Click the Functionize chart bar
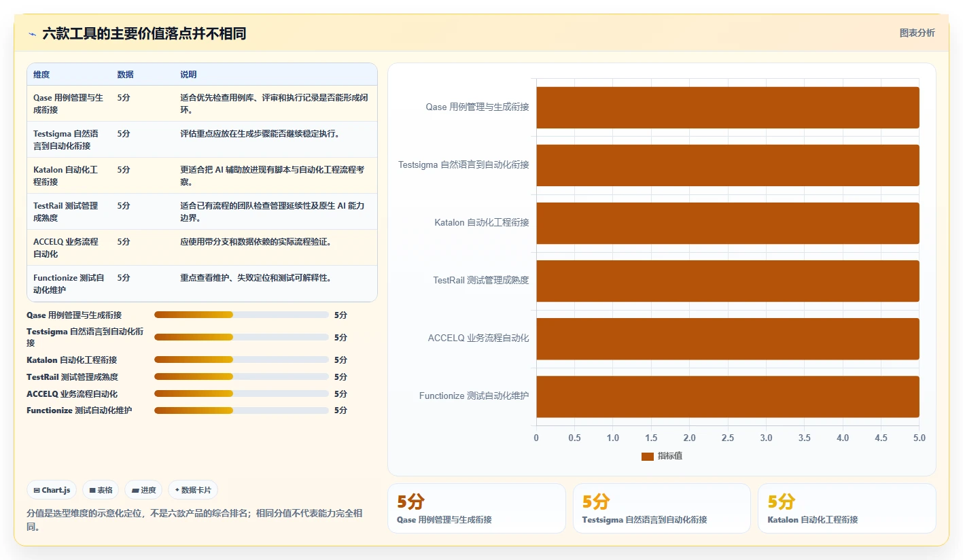Image resolution: width=963 pixels, height=560 pixels. (x=728, y=396)
